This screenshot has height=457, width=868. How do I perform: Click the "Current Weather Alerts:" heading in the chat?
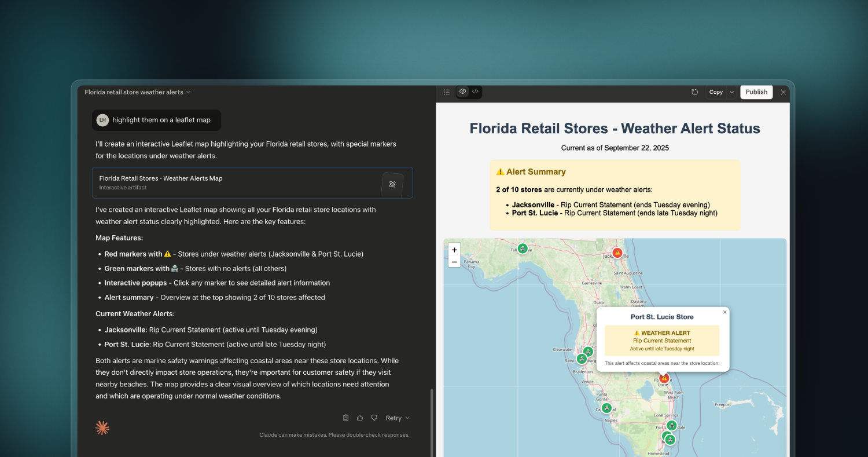[x=135, y=313]
